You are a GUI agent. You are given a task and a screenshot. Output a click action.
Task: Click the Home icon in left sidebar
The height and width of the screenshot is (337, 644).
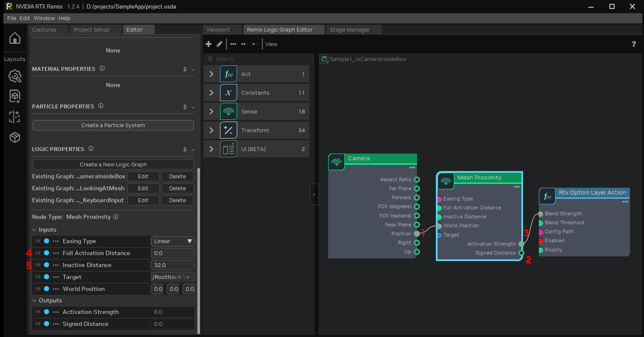15,39
